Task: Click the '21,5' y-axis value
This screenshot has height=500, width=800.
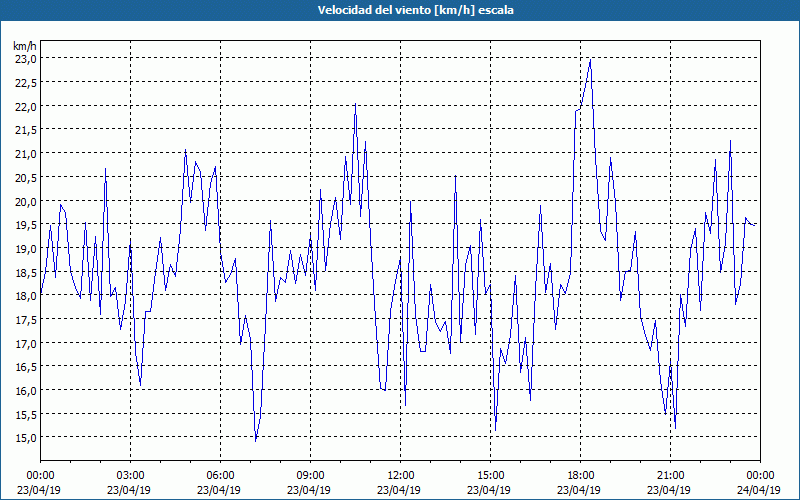Action: (x=26, y=130)
